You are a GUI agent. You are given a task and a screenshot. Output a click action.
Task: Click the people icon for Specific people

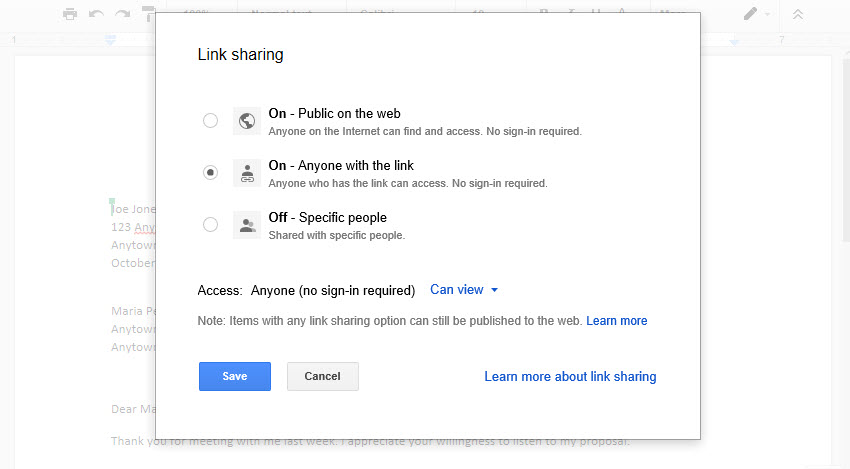[247, 225]
